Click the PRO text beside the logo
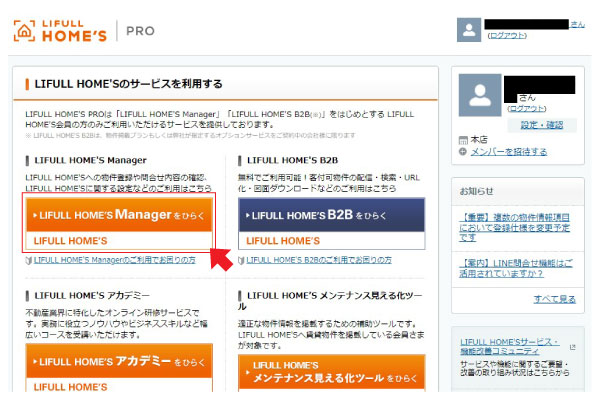Image resolution: width=600 pixels, height=409 pixels. [140, 31]
